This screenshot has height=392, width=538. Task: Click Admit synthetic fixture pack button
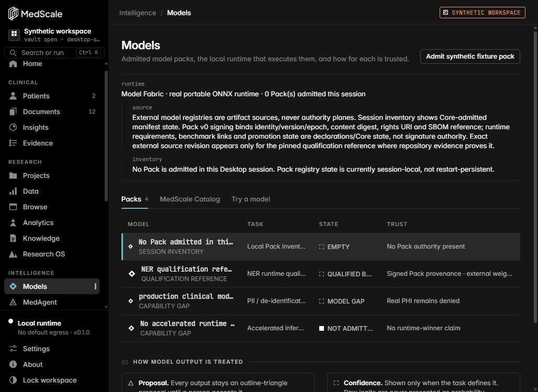click(x=470, y=57)
